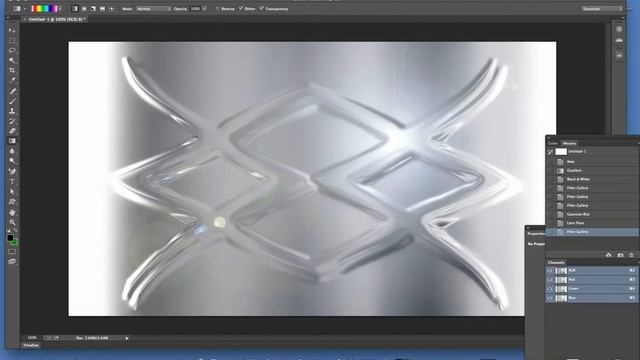Viewport: 640px width, 360px height.
Task: Hide the Red channel visibility eye
Action: [550, 280]
